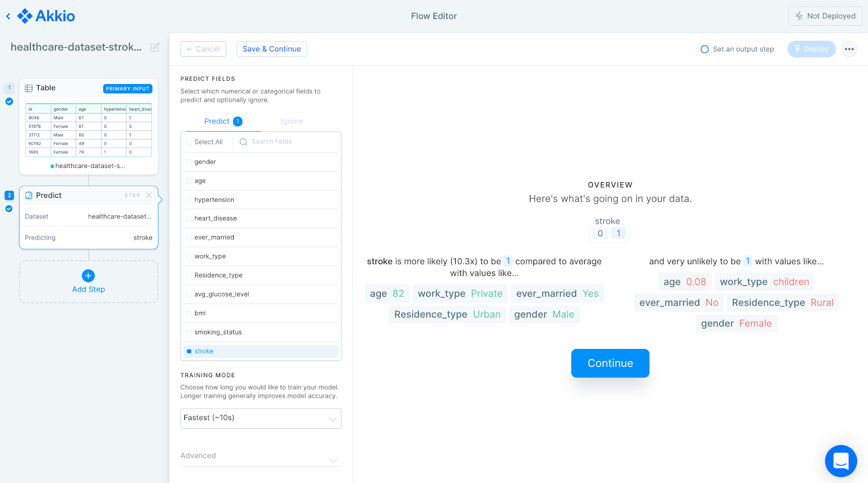Click the Akkio logo

tap(46, 16)
